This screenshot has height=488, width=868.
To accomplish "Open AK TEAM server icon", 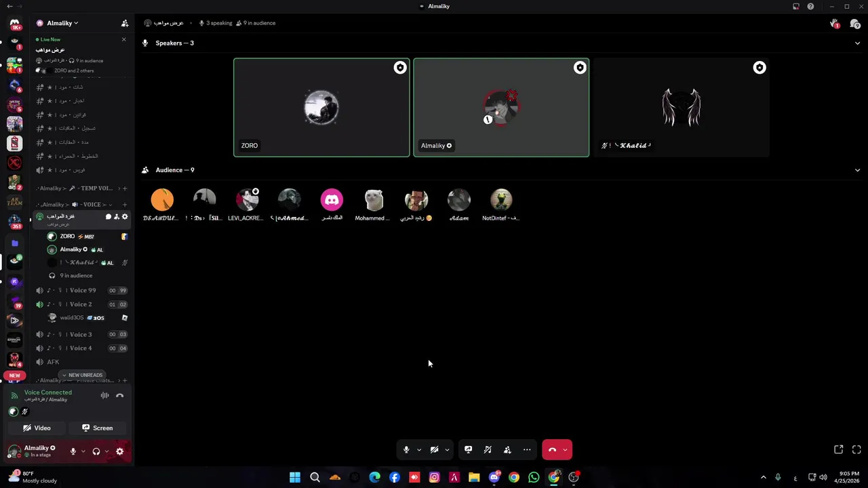I will [x=14, y=201].
